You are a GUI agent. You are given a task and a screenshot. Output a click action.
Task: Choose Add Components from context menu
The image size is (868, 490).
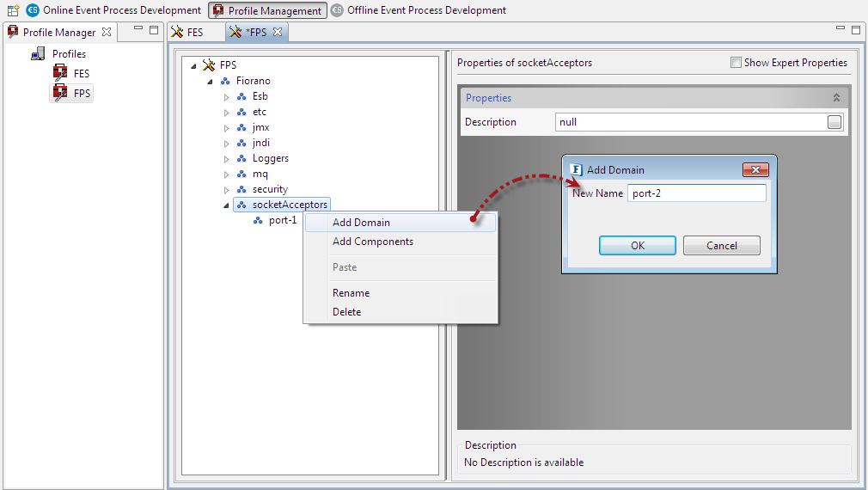(x=400, y=242)
